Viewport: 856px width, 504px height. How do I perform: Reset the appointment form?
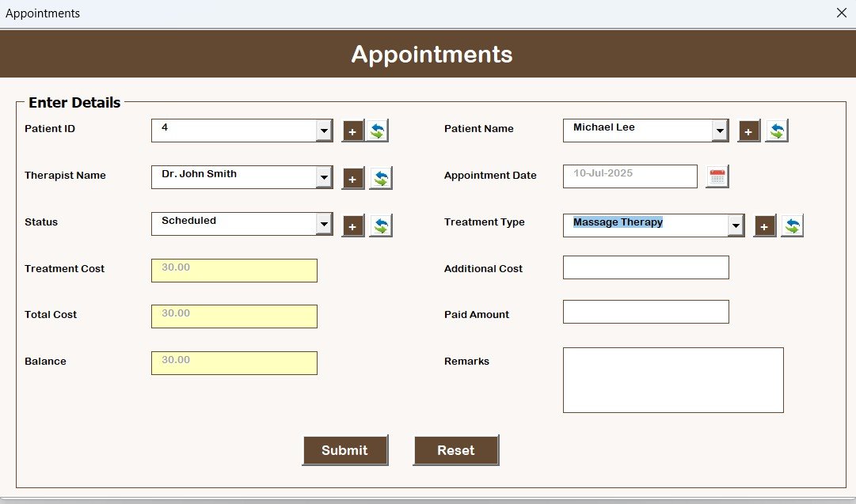tap(456, 450)
